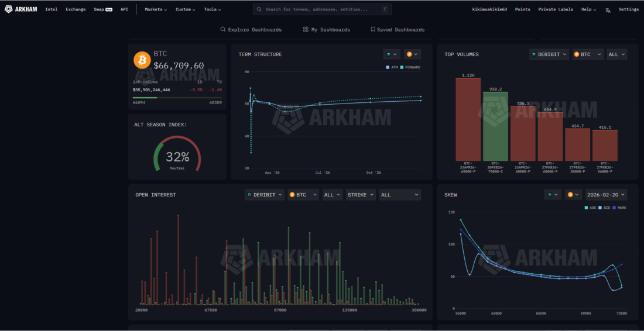Toggle the ASK series in Skew legend
The width and height of the screenshot is (644, 331).
[590, 208]
